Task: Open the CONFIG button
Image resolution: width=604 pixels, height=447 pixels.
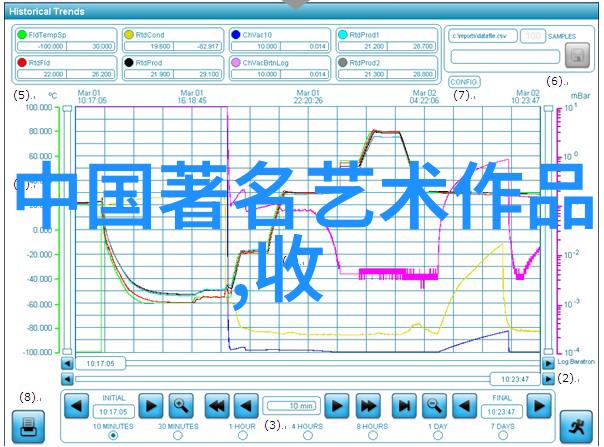Action: [464, 82]
